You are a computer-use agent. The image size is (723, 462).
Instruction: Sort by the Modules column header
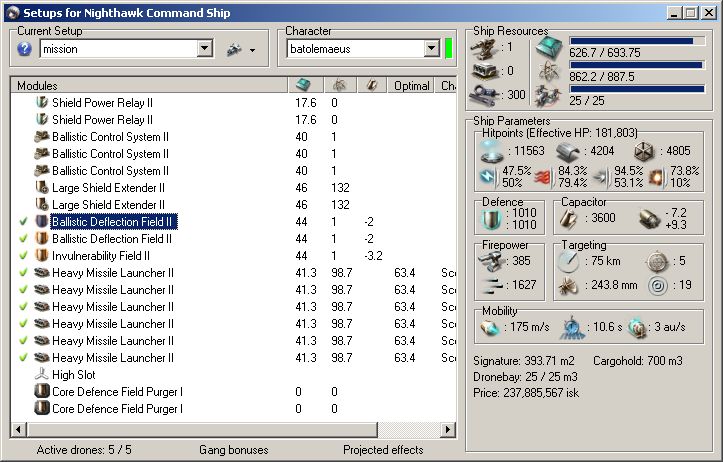(149, 85)
